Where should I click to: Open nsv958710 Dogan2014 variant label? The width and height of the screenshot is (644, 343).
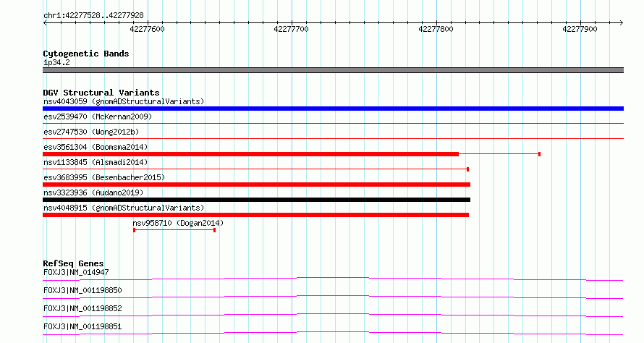[178, 223]
